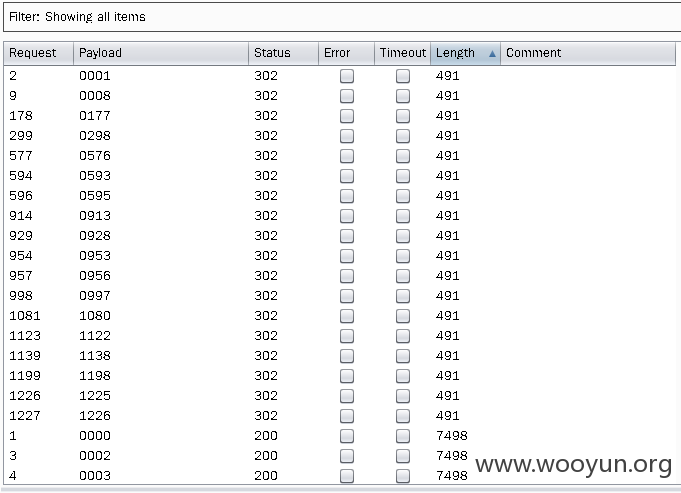Sort by the Payload column header
This screenshot has height=493, width=681.
coord(161,53)
